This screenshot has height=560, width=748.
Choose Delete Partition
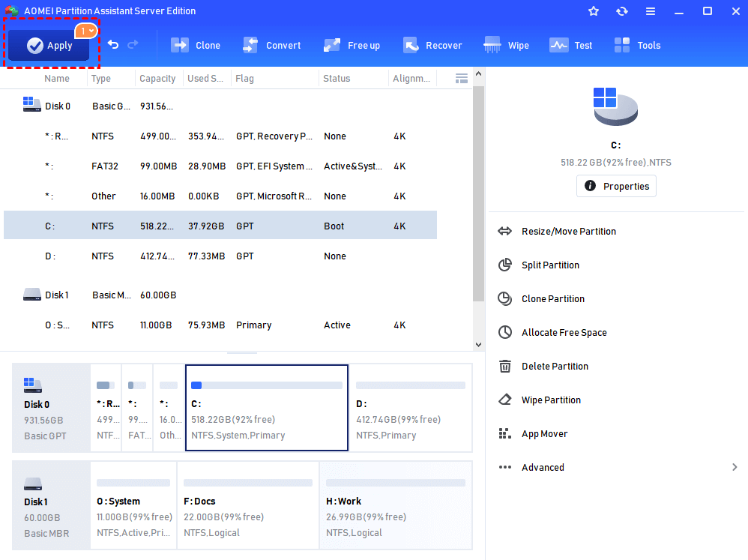(x=555, y=367)
